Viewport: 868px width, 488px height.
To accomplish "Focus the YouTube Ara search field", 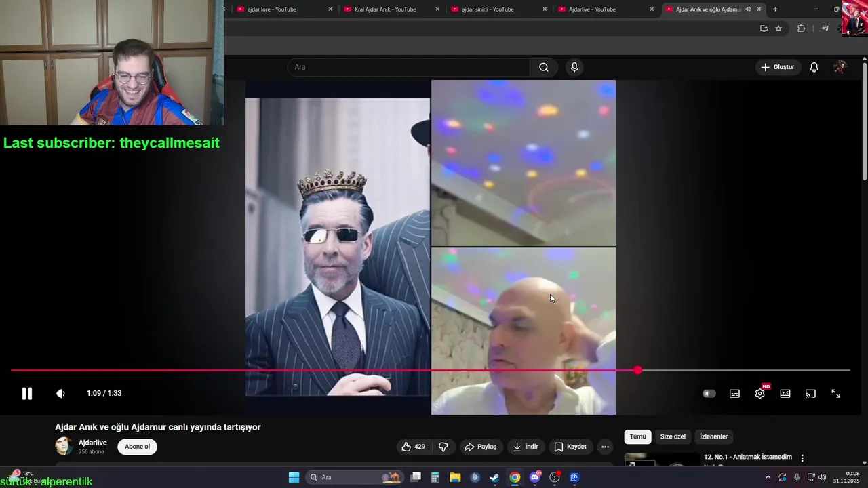I will coord(409,67).
